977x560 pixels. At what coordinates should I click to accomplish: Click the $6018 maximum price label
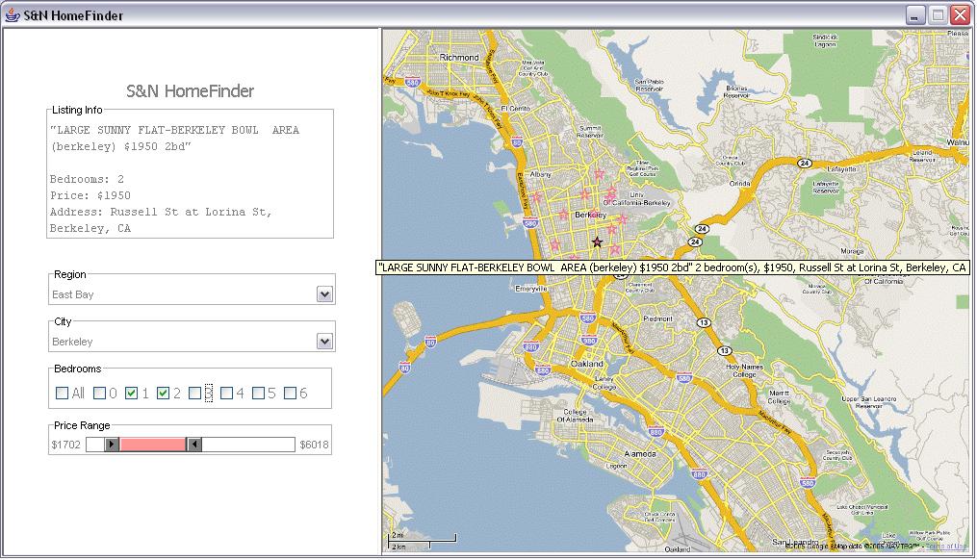[x=314, y=445]
